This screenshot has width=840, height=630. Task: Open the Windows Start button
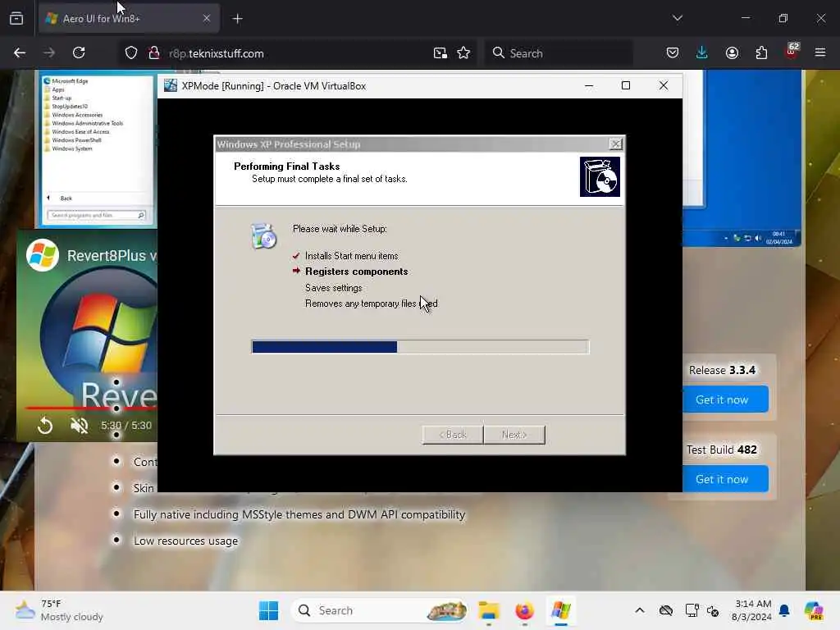pyautogui.click(x=268, y=610)
